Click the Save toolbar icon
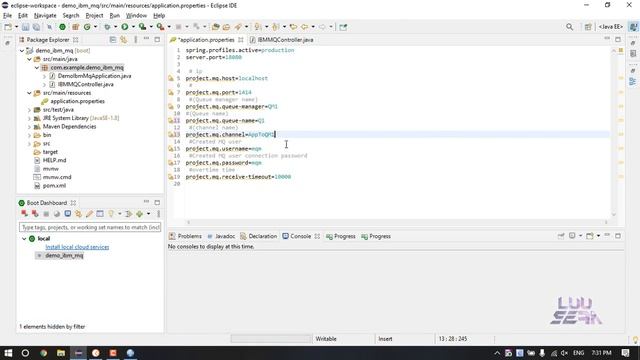Image resolution: width=640 pixels, height=360 pixels. click(25, 27)
